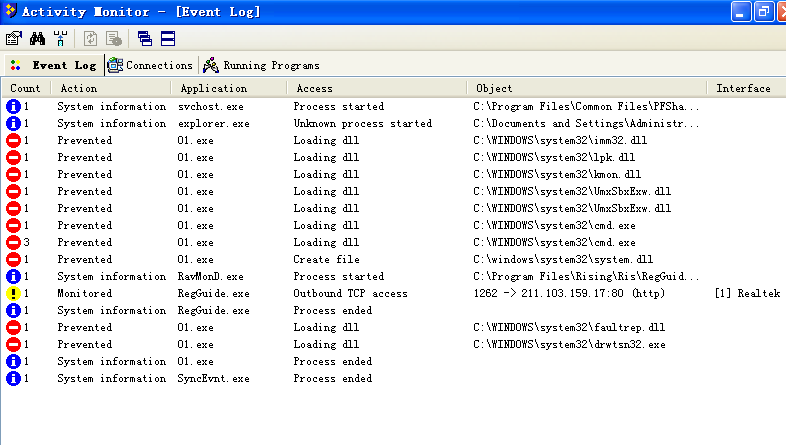Click info icon of svchost.exe row
786x445 pixels.
click(14, 106)
